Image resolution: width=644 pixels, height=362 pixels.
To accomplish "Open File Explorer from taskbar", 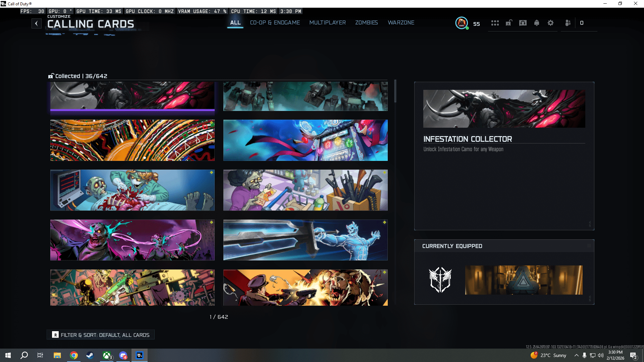I will [x=57, y=355].
